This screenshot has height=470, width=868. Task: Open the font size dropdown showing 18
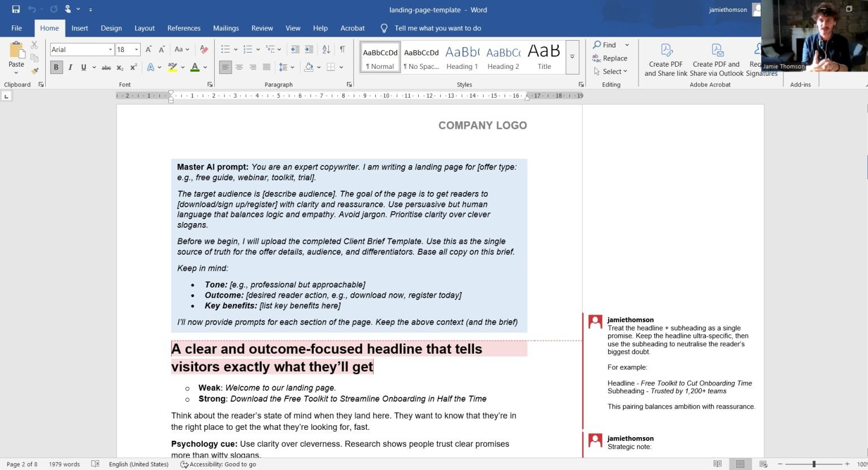click(128, 50)
